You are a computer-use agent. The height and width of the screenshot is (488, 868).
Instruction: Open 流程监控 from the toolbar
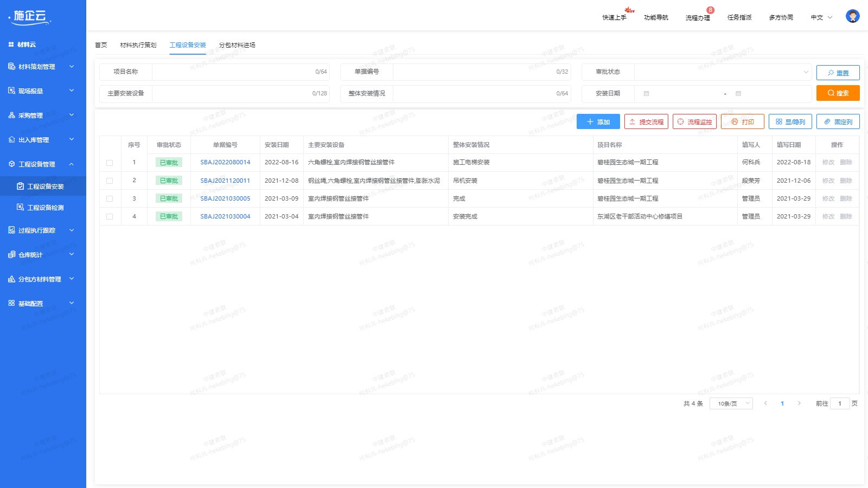(695, 121)
